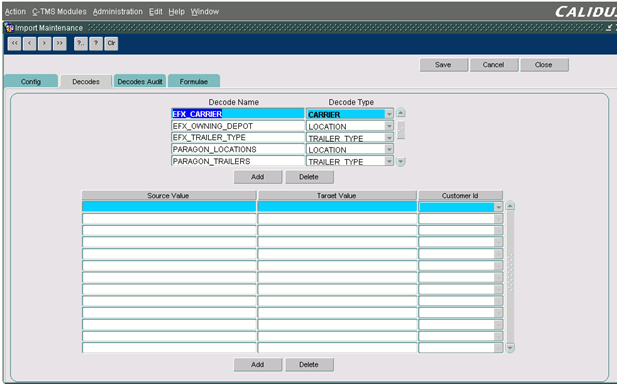
Task: Open the Action menu
Action: point(15,12)
